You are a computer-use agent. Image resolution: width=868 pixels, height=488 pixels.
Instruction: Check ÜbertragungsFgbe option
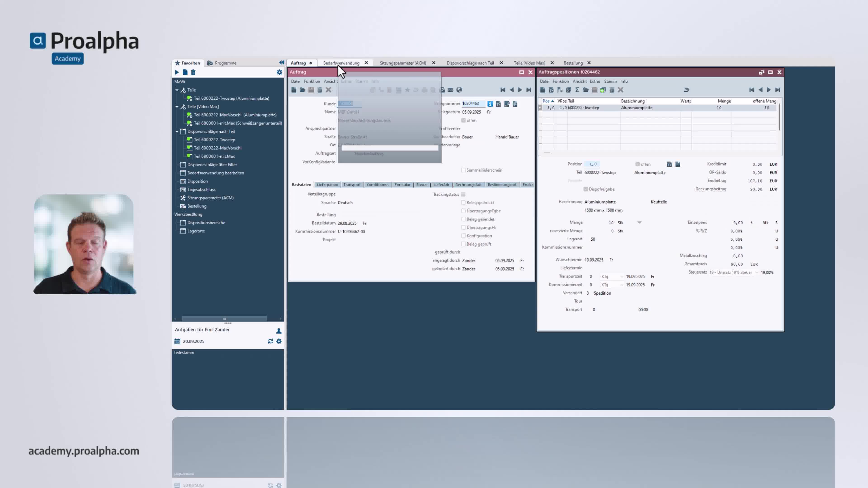463,211
